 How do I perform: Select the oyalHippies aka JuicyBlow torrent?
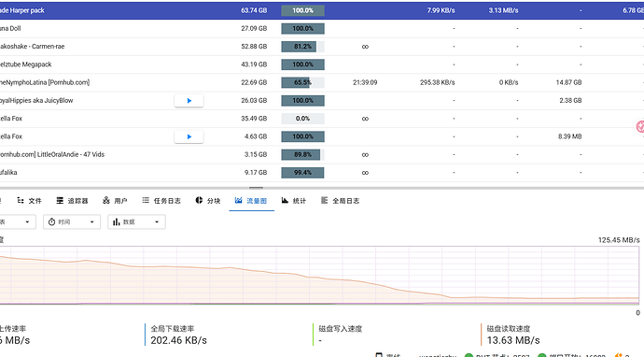(322, 101)
